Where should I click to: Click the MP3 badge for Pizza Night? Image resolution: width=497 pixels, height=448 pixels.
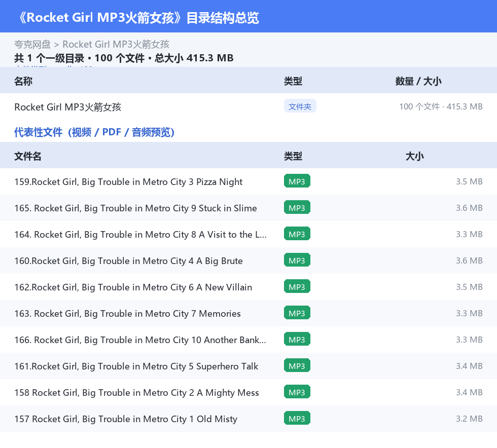click(x=297, y=181)
